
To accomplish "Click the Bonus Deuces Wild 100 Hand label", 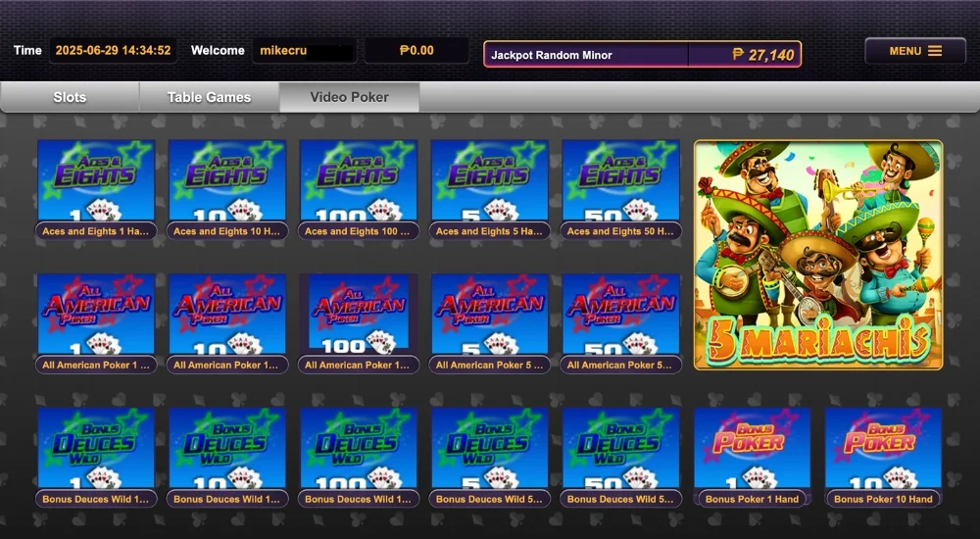I will [x=358, y=499].
